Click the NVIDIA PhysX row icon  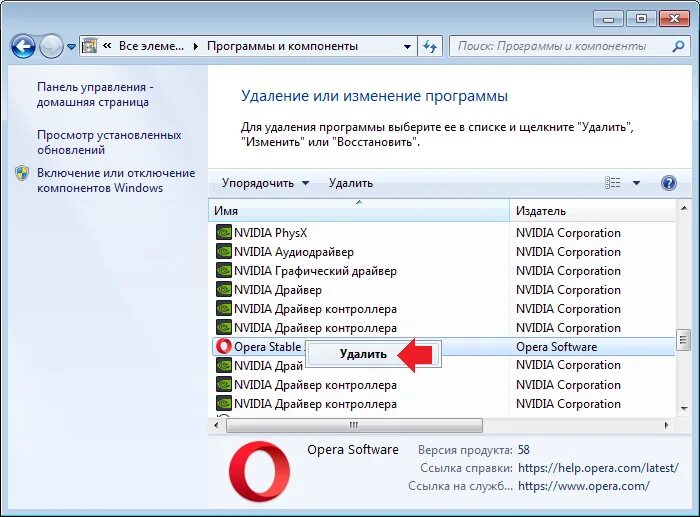224,233
